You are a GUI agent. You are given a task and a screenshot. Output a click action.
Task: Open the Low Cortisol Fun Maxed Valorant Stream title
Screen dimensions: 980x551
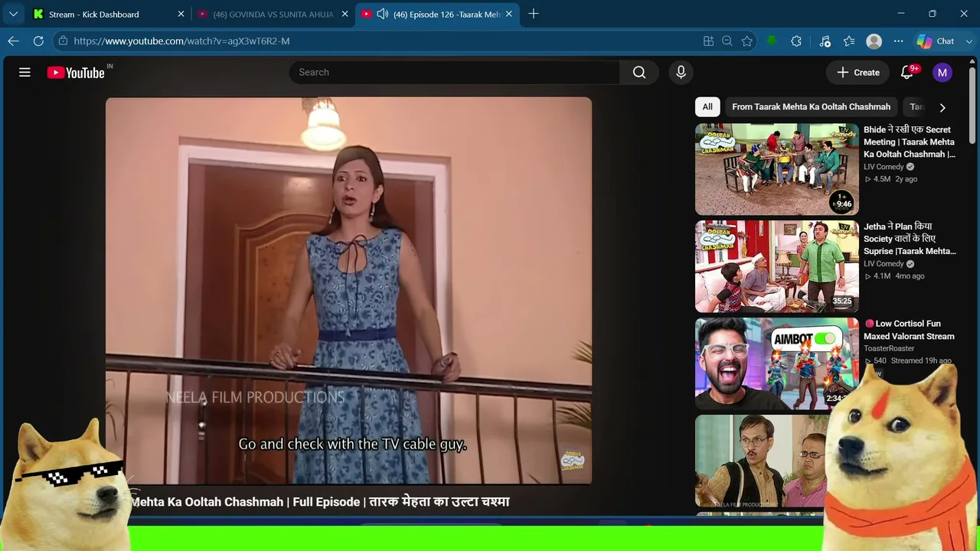910,330
